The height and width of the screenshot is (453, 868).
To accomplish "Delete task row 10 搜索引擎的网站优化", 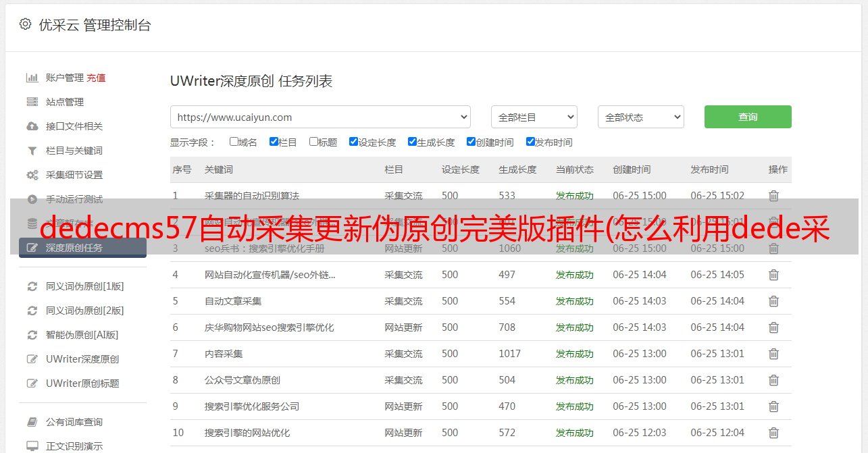I will point(773,433).
